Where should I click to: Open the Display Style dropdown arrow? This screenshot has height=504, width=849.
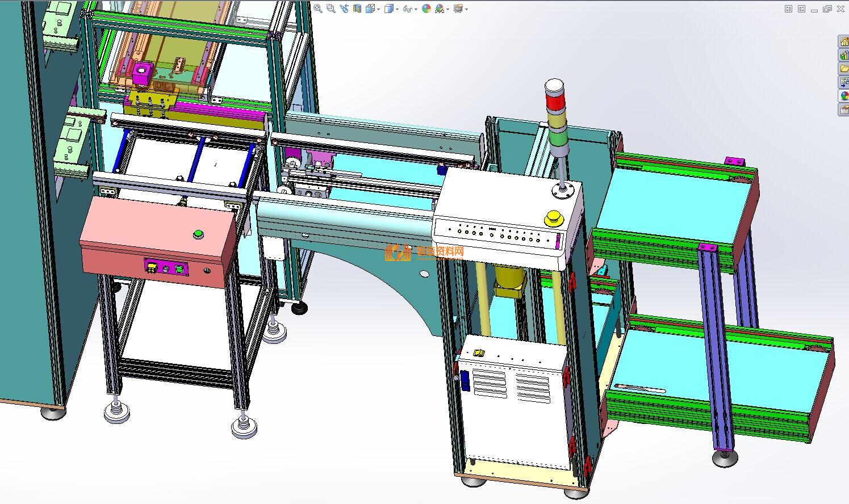397,9
